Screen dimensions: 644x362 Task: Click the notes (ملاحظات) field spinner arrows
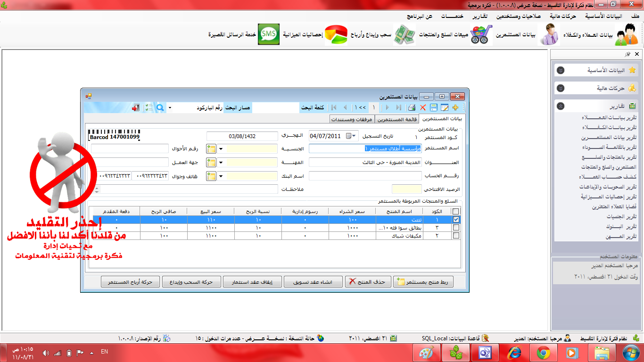click(x=97, y=189)
